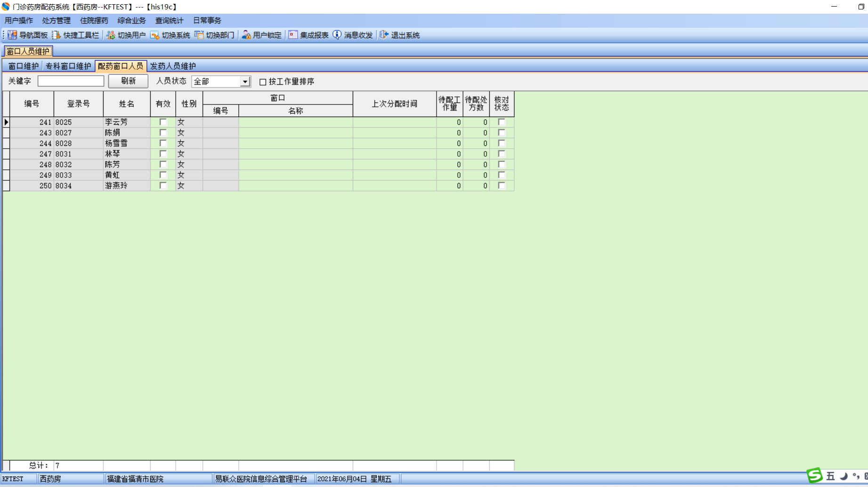Screen dimensions: 868x487
Task: Toggle 核对状态 checkbox for 陈娟
Action: pos(502,133)
